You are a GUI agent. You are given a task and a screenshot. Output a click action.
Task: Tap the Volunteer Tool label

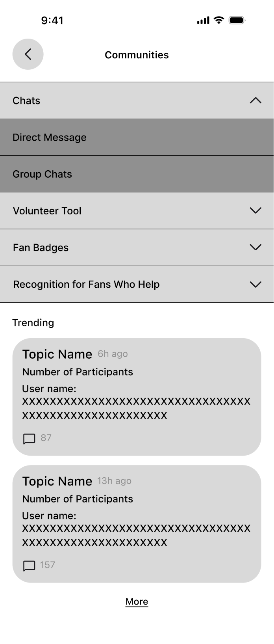click(47, 211)
